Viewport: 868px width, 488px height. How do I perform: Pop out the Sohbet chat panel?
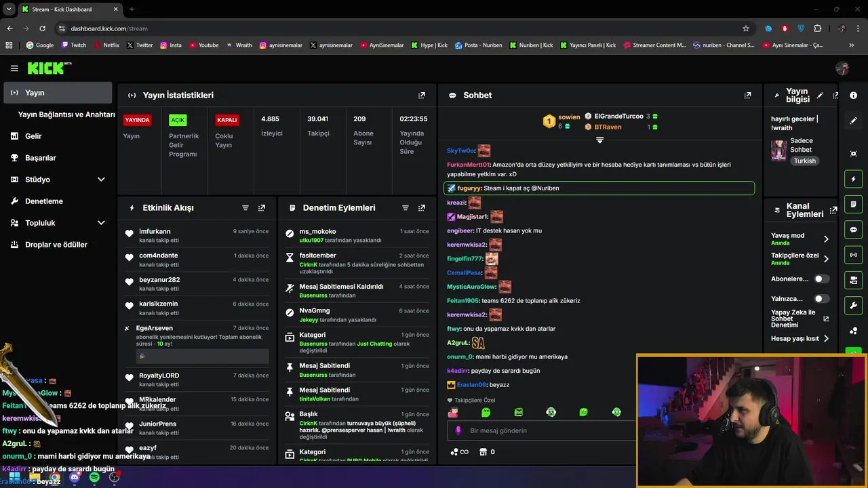747,96
